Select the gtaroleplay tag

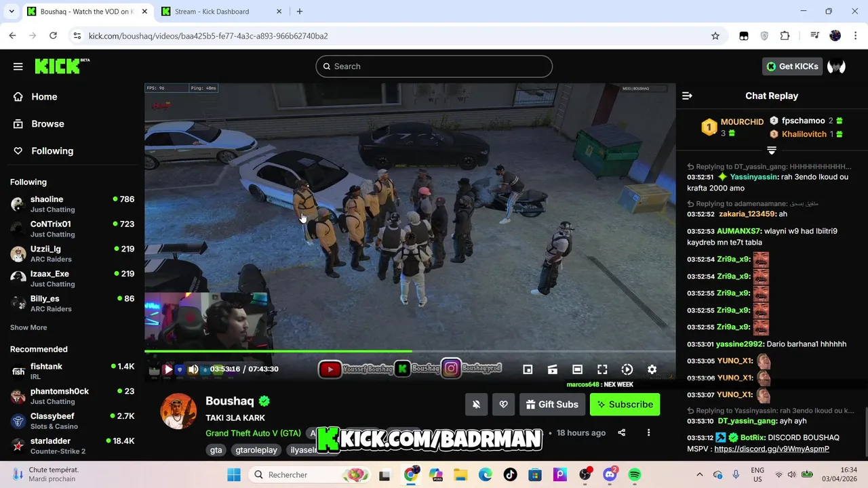coord(256,450)
